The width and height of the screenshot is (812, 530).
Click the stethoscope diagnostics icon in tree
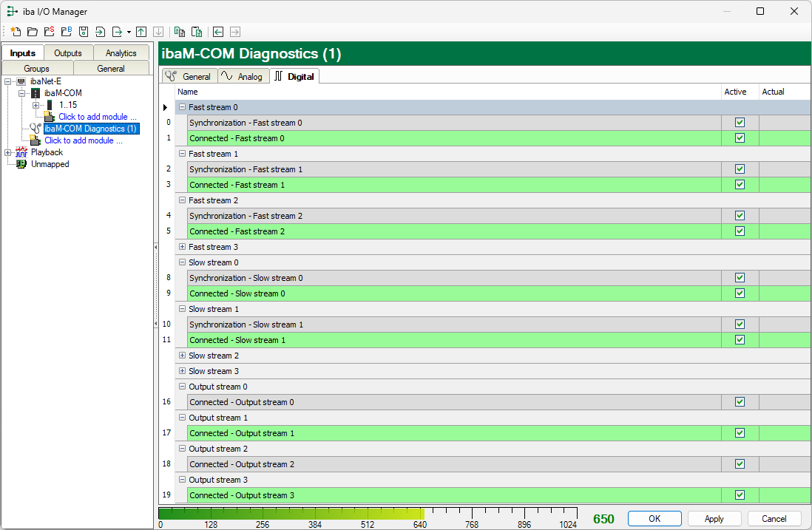point(35,129)
